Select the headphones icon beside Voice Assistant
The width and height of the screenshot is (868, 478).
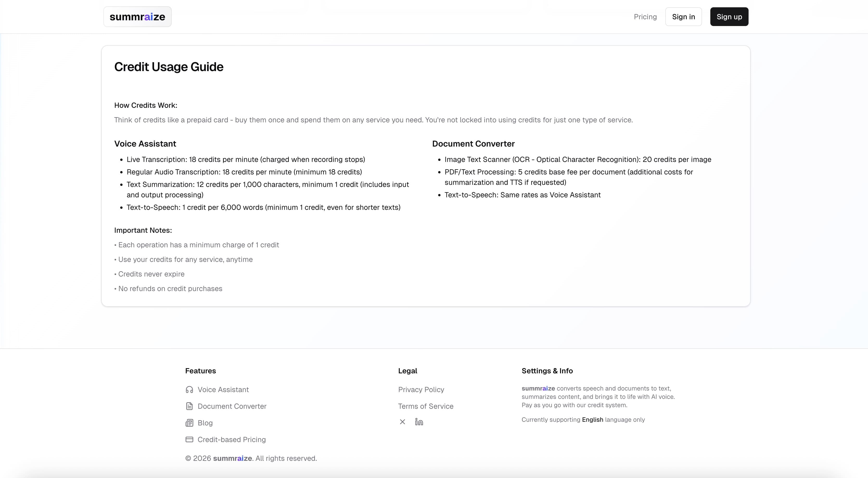tap(190, 390)
